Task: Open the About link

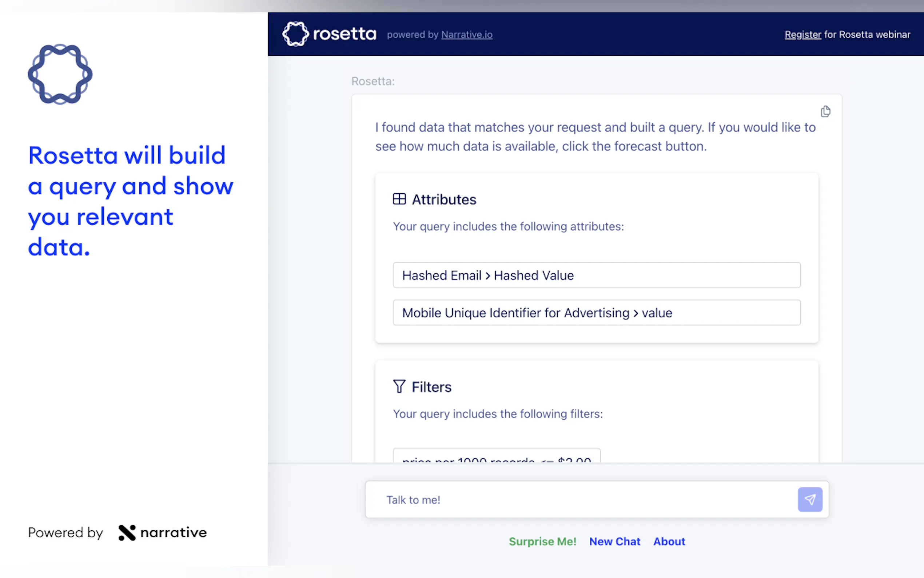Action: (x=669, y=541)
